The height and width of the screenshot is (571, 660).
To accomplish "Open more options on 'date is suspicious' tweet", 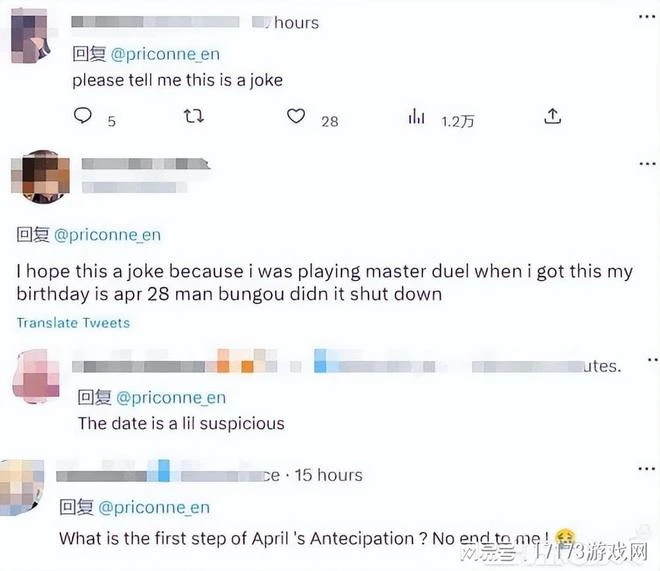I will pos(653,360).
